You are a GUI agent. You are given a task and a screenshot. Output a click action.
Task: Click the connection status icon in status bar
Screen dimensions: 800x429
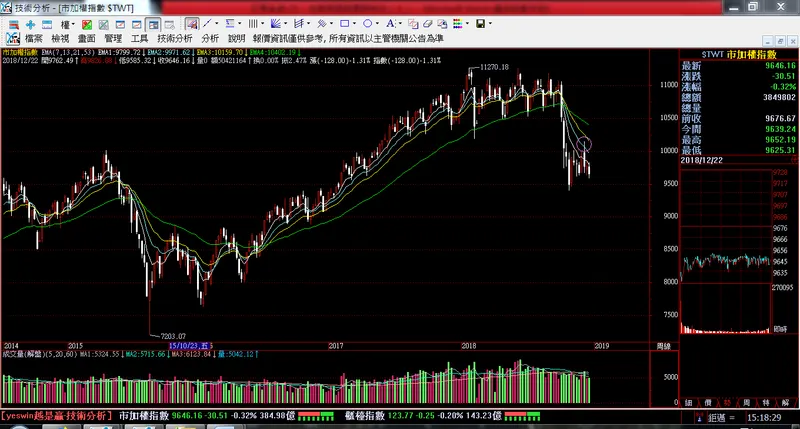698,417
